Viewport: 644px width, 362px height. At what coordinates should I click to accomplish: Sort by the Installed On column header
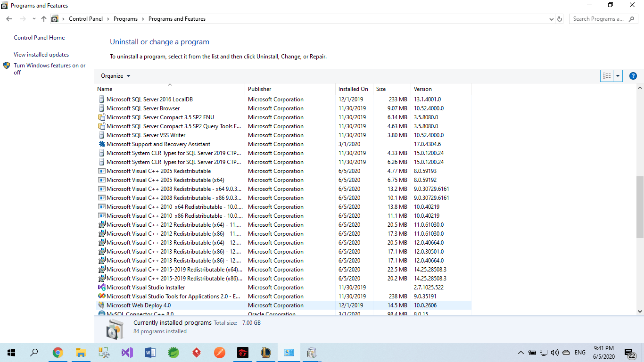coord(354,89)
